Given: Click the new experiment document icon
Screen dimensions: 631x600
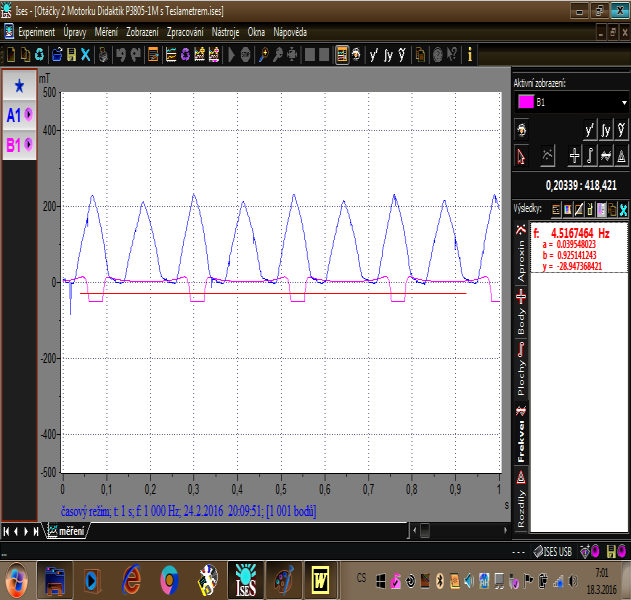Looking at the screenshot, I should pyautogui.click(x=11, y=54).
